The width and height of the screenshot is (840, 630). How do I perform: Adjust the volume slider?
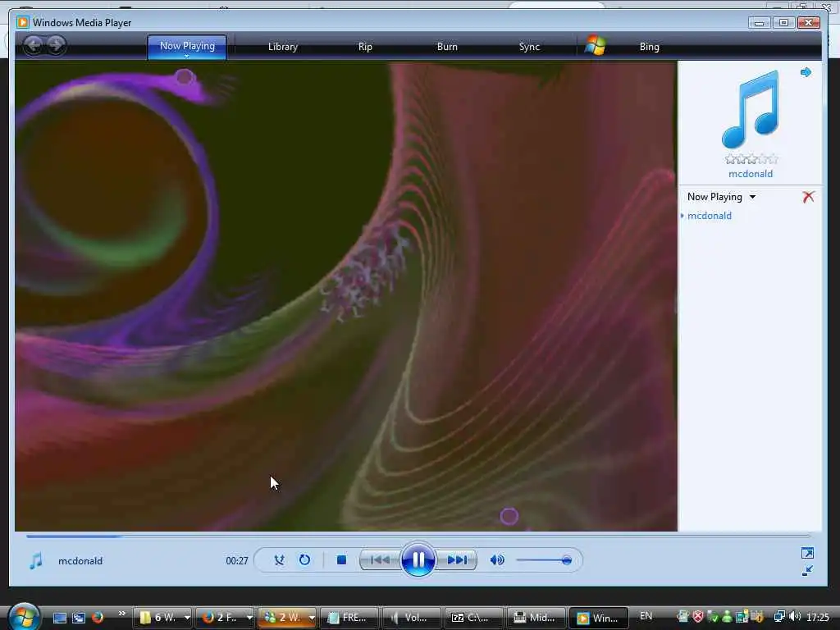click(x=545, y=560)
